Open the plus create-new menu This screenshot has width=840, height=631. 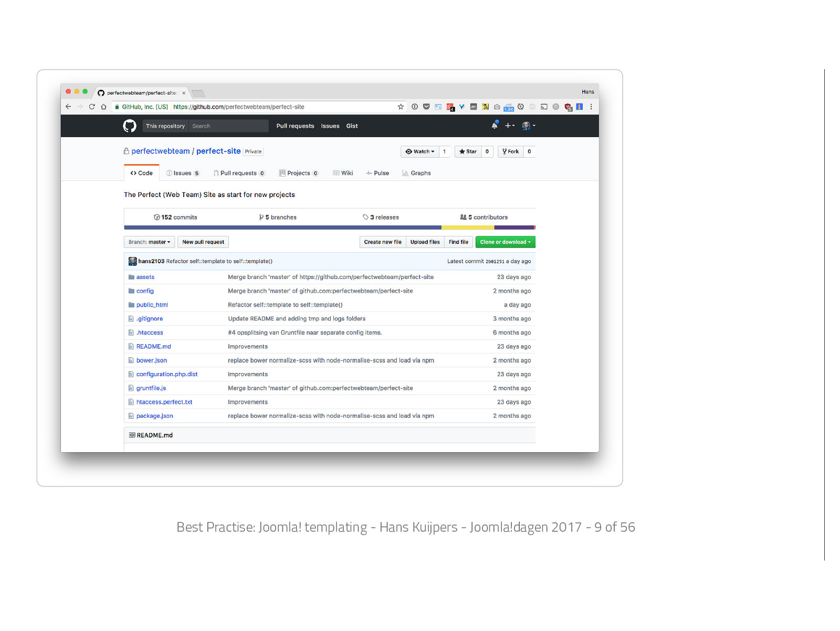(x=510, y=126)
